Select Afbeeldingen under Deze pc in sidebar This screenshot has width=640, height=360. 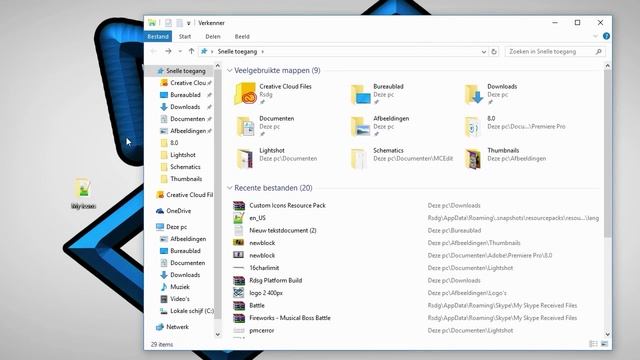(x=188, y=239)
